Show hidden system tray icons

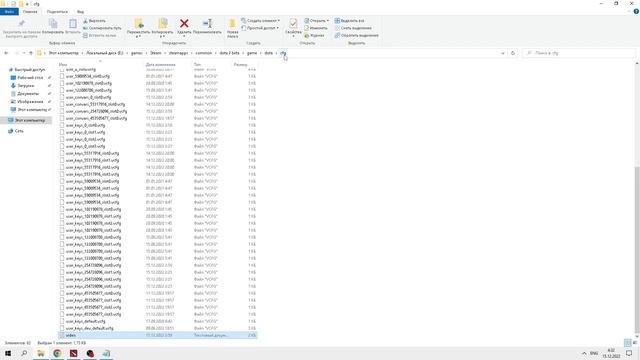point(584,353)
